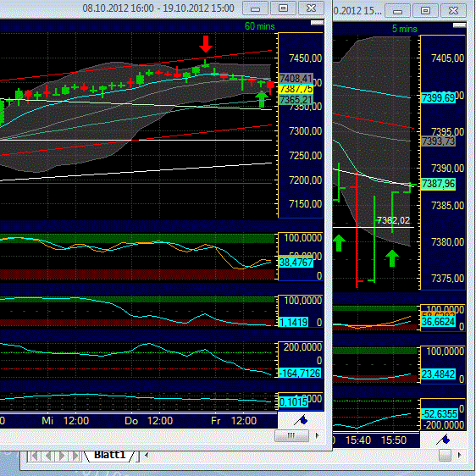Click the red sell arrow above candles
Screen dimensions: 476x476
pos(206,44)
